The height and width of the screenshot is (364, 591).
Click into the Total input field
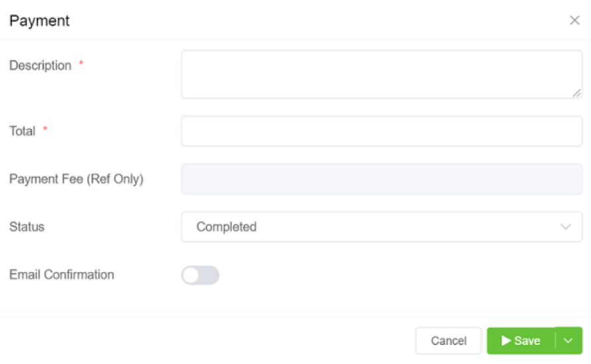pos(381,131)
